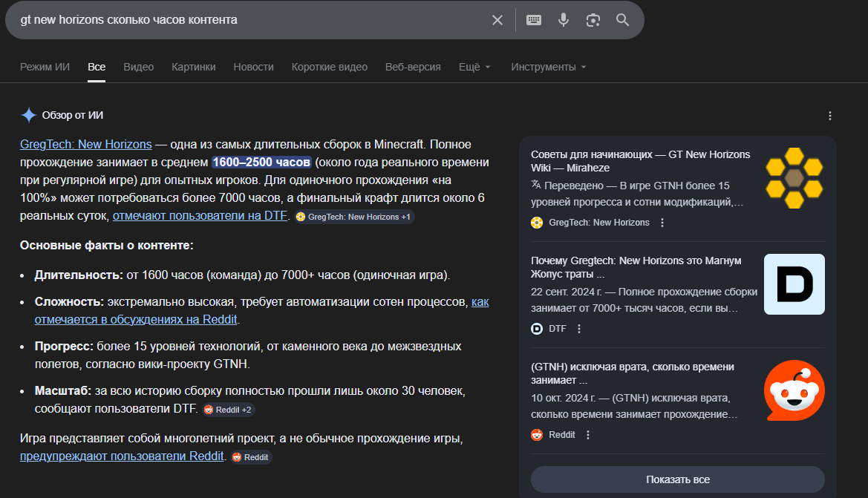Expand the Reddit +2 sources chip
The height and width of the screenshot is (498, 868).
[x=228, y=410]
